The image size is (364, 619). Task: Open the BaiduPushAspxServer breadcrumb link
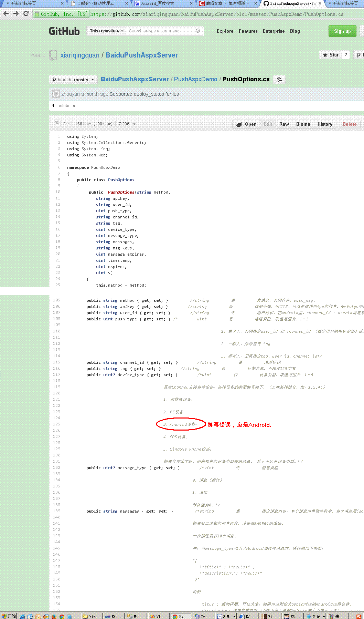click(x=135, y=79)
